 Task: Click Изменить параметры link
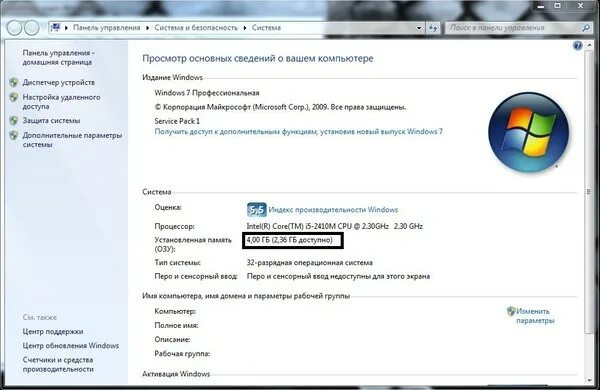(x=535, y=316)
